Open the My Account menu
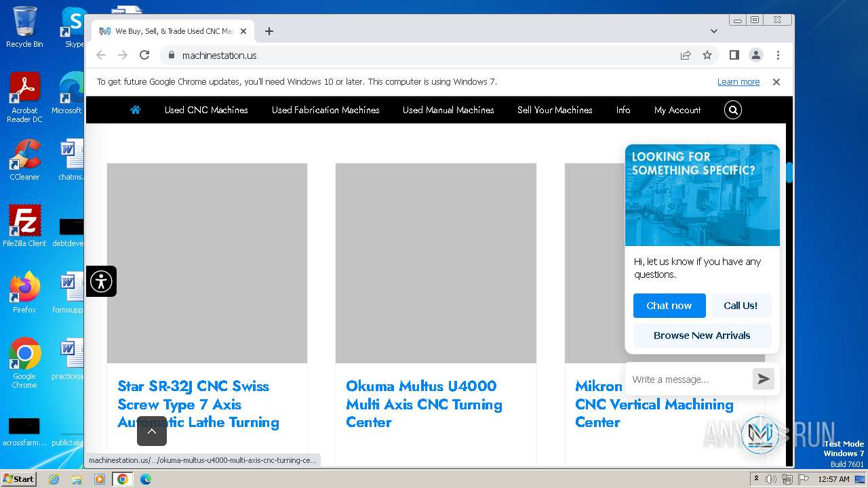868x488 pixels. tap(677, 110)
